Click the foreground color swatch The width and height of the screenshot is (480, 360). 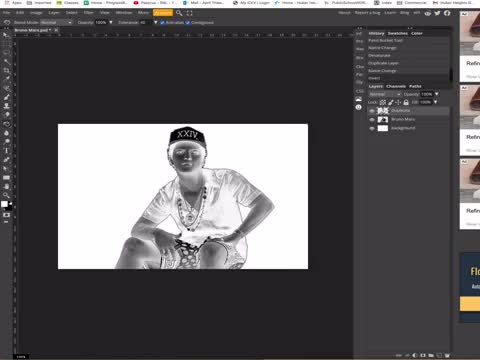pyautogui.click(x=4, y=204)
